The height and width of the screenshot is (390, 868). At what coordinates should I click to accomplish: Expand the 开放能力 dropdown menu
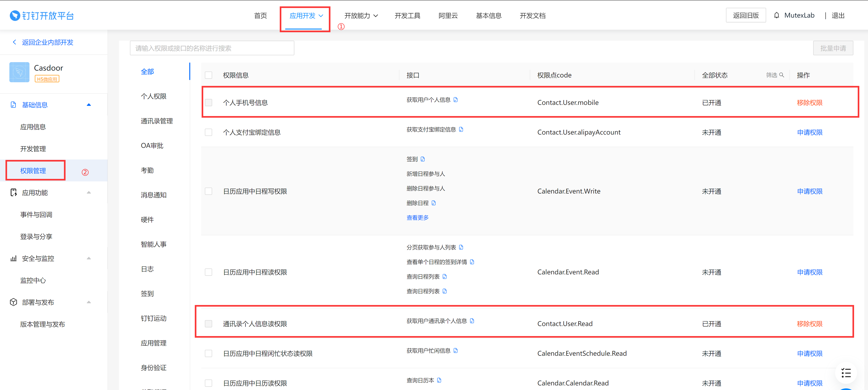pos(361,16)
